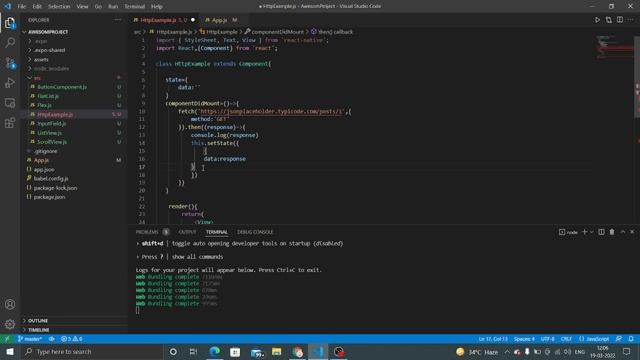Click Ln 17, Col 13 cursor position indicator

(493, 339)
